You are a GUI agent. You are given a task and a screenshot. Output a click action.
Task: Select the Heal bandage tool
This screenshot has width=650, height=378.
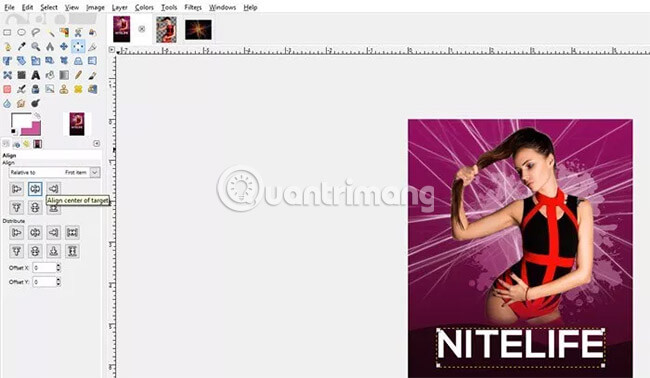pos(78,89)
